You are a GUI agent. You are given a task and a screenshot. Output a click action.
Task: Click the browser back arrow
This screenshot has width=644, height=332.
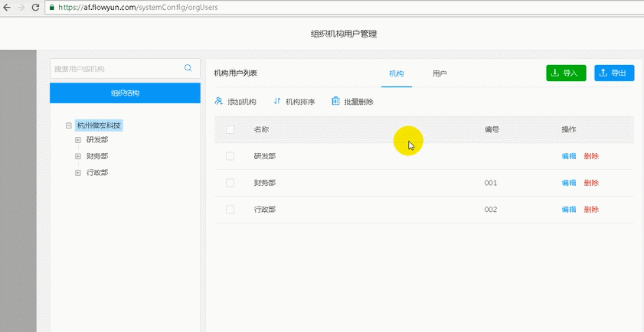(x=7, y=8)
